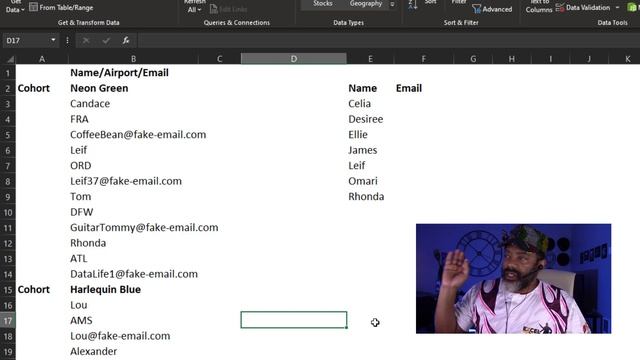
Task: Open Data Validation tool
Action: pyautogui.click(x=583, y=7)
